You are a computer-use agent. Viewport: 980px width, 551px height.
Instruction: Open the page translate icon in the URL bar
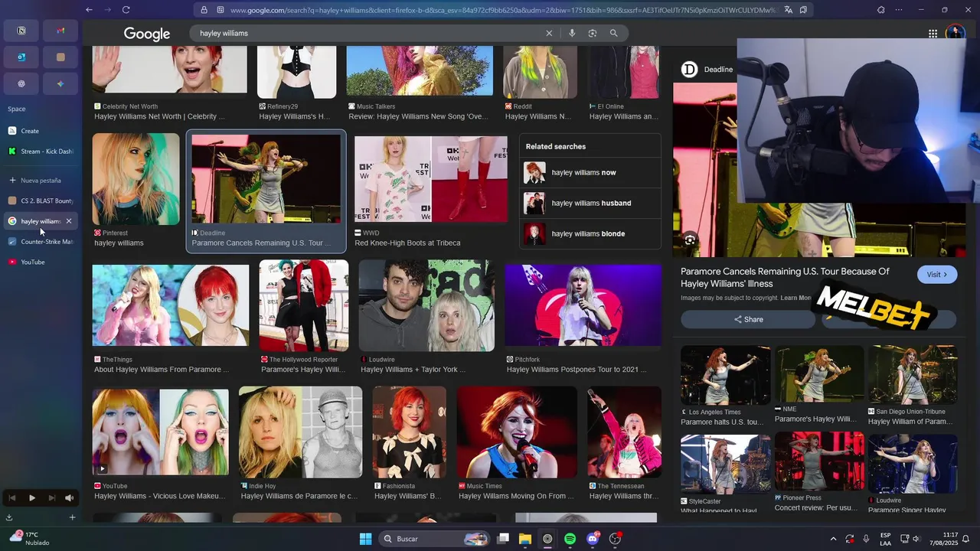coord(788,10)
